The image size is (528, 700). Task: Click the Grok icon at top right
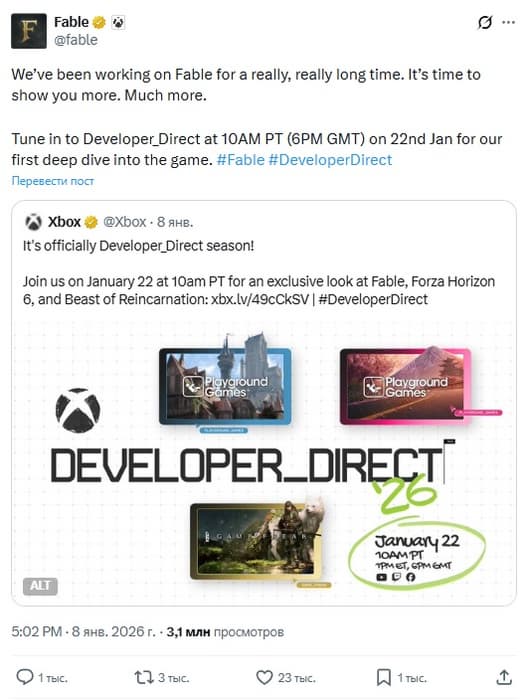click(485, 22)
